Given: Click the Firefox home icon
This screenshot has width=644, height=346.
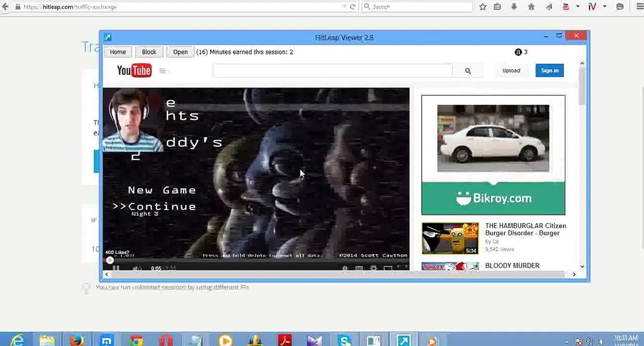Looking at the screenshot, I should pyautogui.click(x=531, y=7).
